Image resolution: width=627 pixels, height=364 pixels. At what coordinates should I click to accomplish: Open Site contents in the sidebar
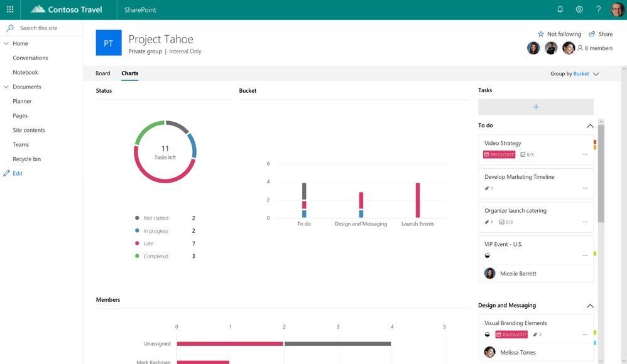click(29, 130)
